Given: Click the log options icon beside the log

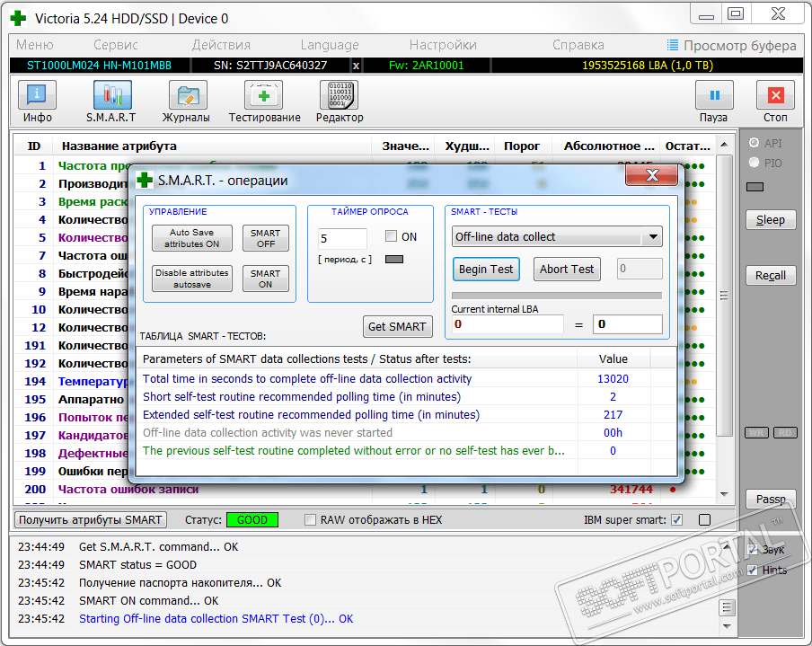Looking at the screenshot, I should (727, 607).
